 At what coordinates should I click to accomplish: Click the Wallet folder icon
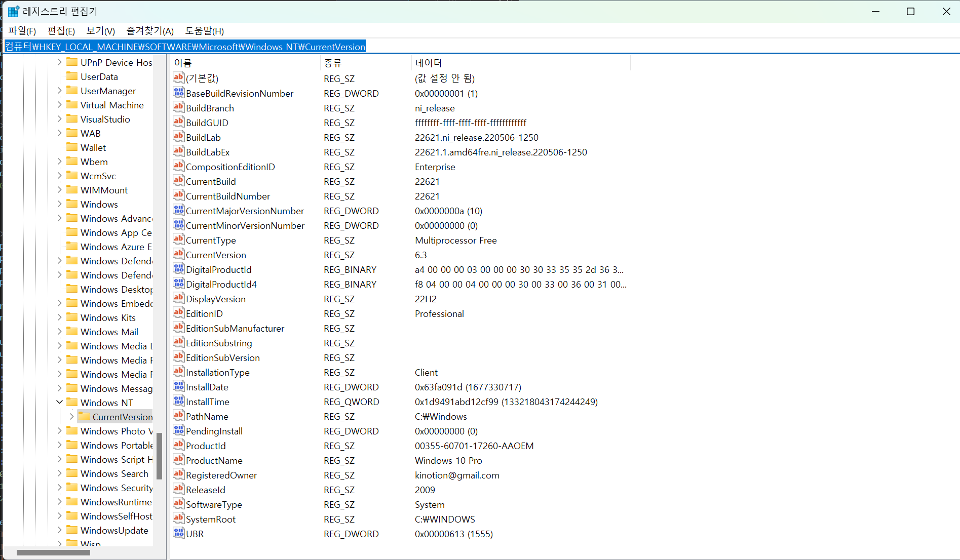click(72, 147)
